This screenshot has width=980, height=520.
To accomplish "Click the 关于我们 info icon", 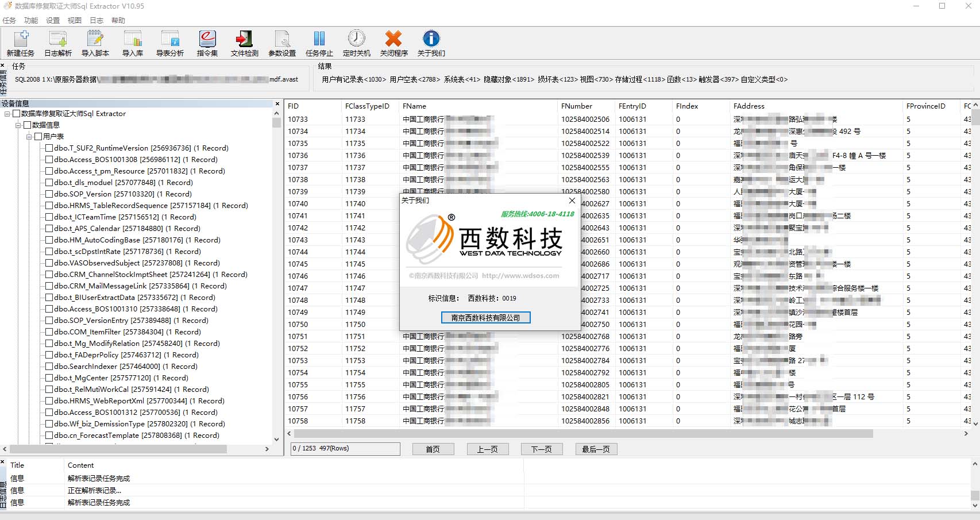I will (431, 44).
